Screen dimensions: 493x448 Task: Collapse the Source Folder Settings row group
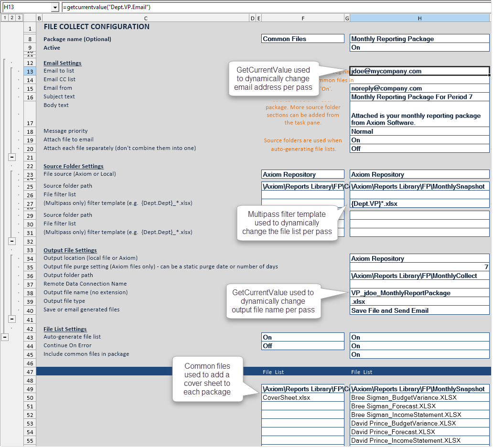tap(12, 241)
